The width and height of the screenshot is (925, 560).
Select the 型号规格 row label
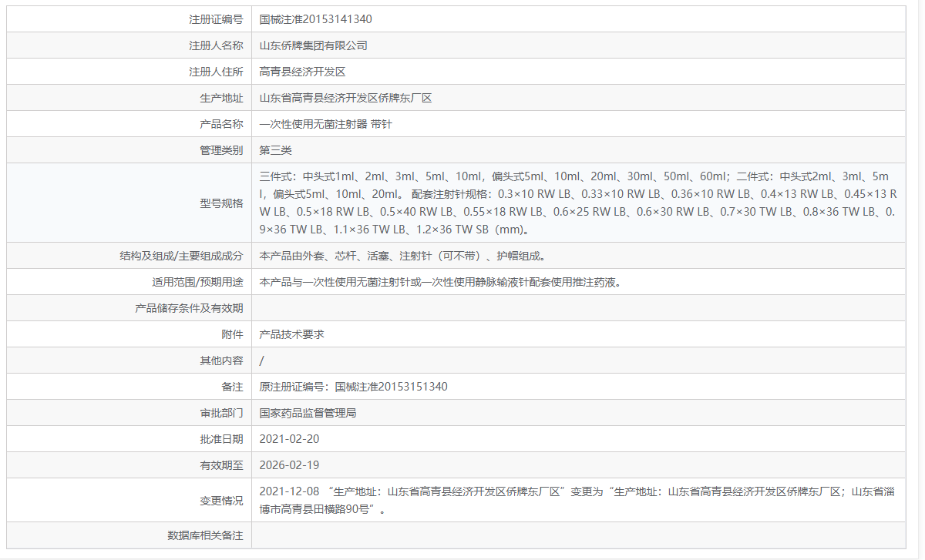pos(224,202)
